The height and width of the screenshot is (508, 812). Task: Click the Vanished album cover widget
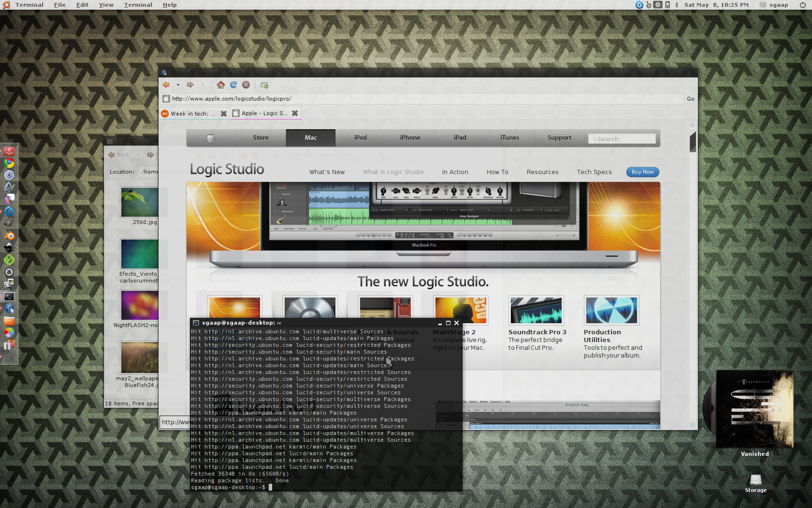(755, 409)
